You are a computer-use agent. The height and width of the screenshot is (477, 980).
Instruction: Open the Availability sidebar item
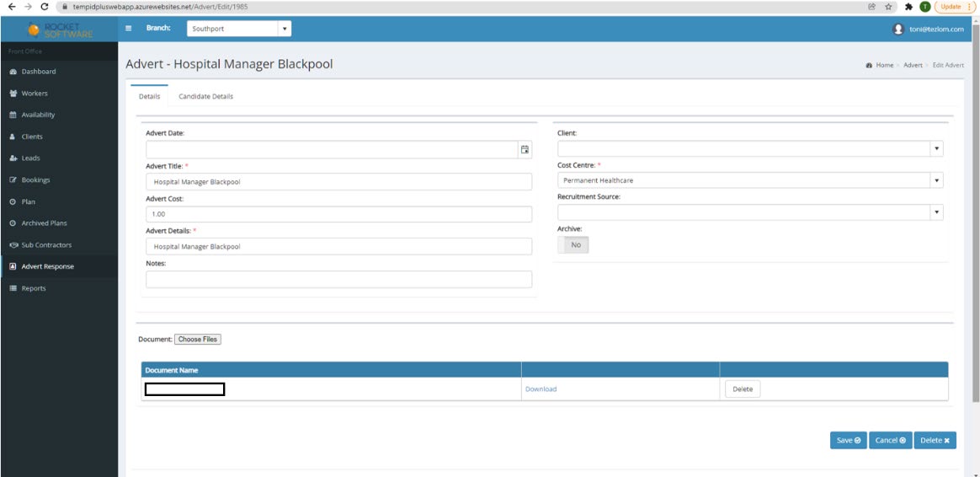click(x=38, y=115)
